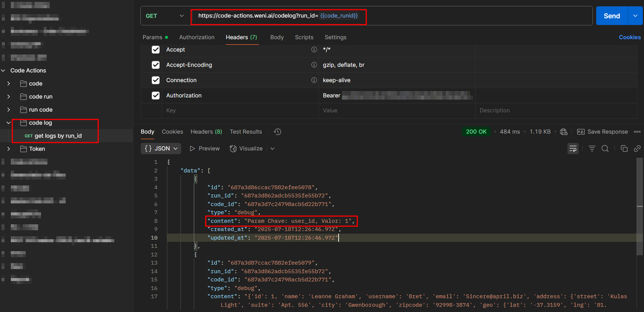Open the GET method dropdown
Image resolution: width=644 pixels, height=312 pixels.
(x=165, y=16)
